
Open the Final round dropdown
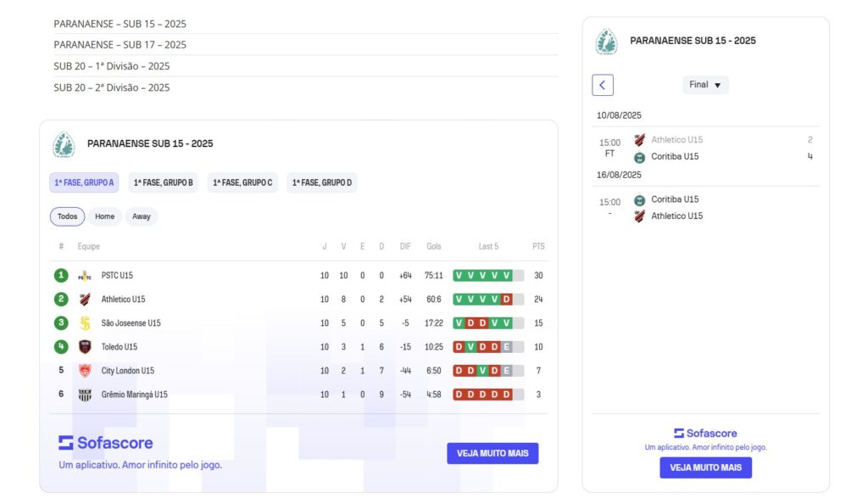click(705, 85)
